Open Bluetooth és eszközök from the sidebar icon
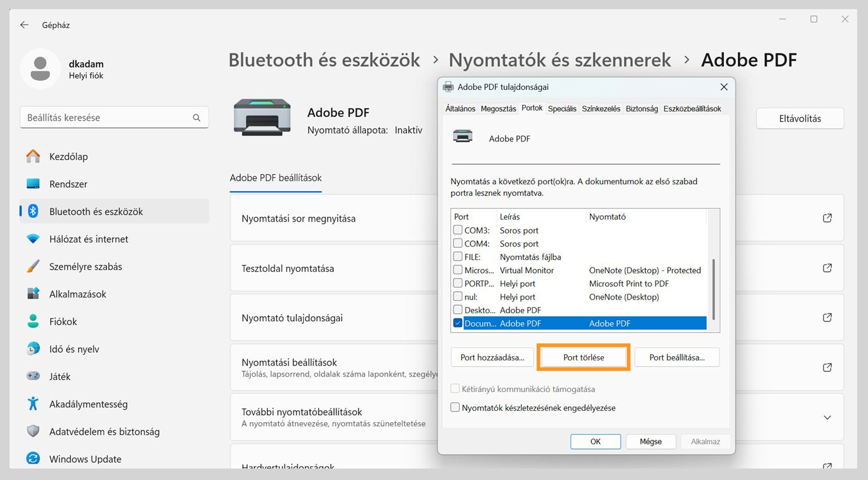 [x=32, y=211]
